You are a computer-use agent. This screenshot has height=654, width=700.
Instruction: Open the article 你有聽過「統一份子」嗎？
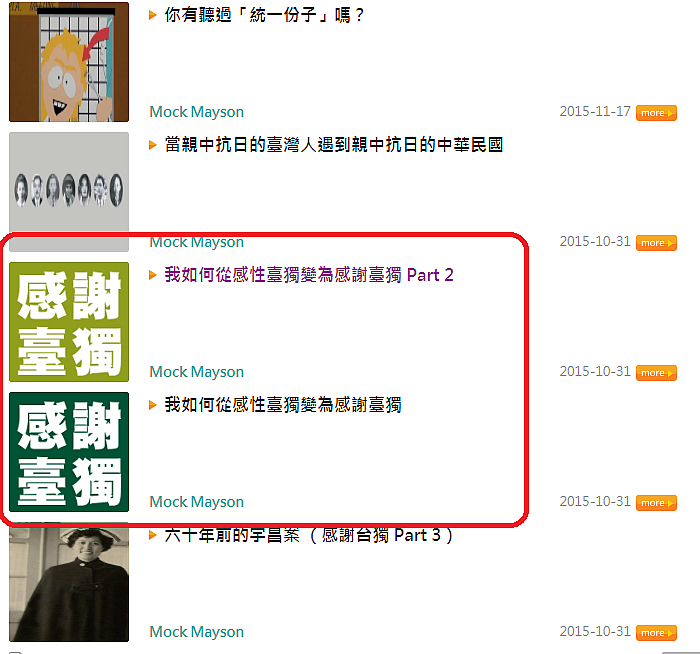point(264,15)
